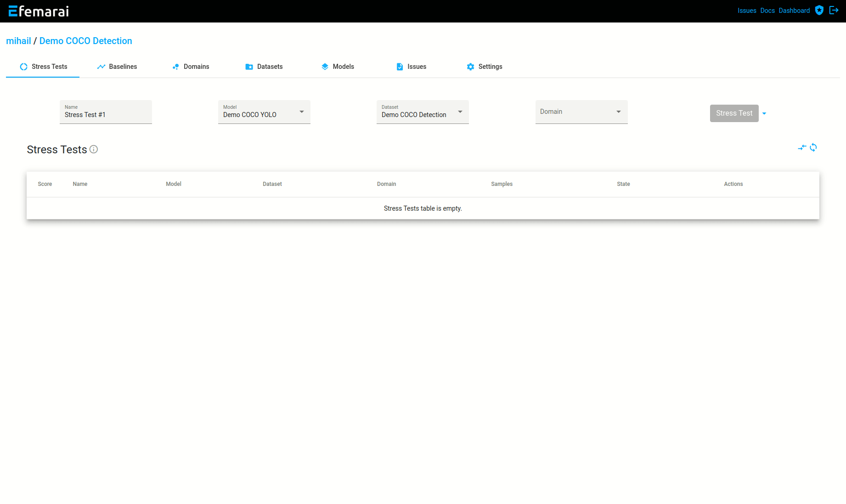Expand the Stress Test button arrow
The height and width of the screenshot is (504, 846).
[x=764, y=113]
